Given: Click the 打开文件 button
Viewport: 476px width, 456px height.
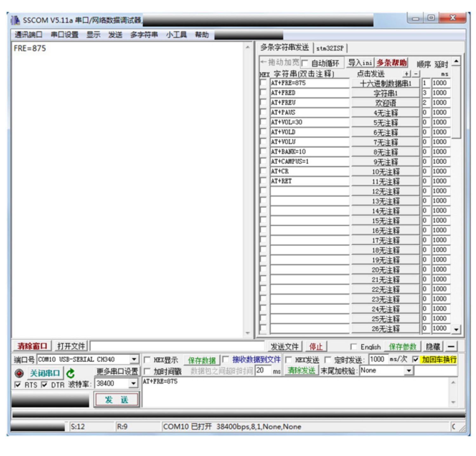Looking at the screenshot, I should tap(71, 346).
